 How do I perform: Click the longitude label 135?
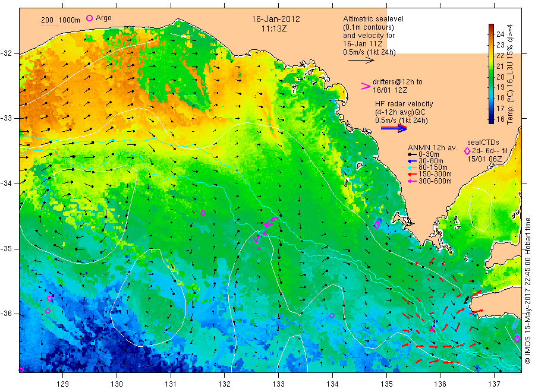pyautogui.click(x=386, y=384)
